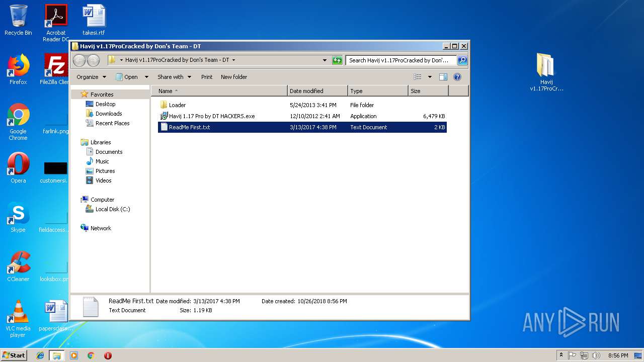This screenshot has width=644, height=362.
Task: Select Havij 1.17 Pro by DT HACKERS.exe
Action: 302,116
